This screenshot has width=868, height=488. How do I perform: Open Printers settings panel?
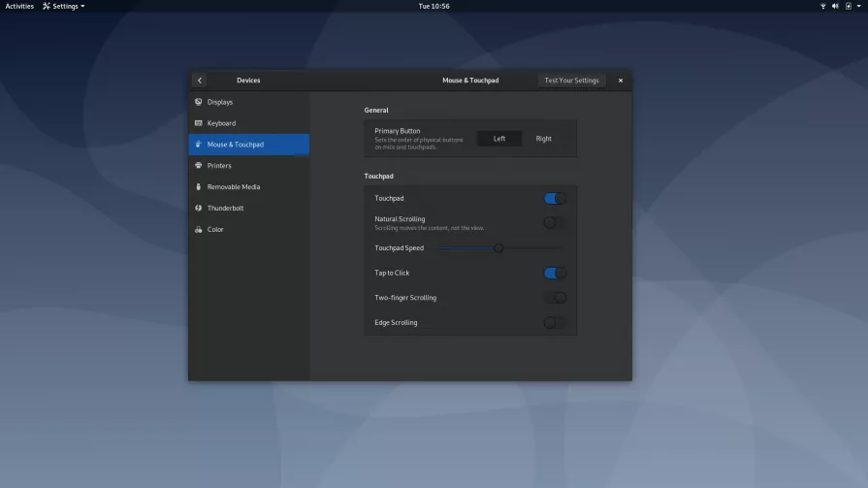[x=248, y=166]
